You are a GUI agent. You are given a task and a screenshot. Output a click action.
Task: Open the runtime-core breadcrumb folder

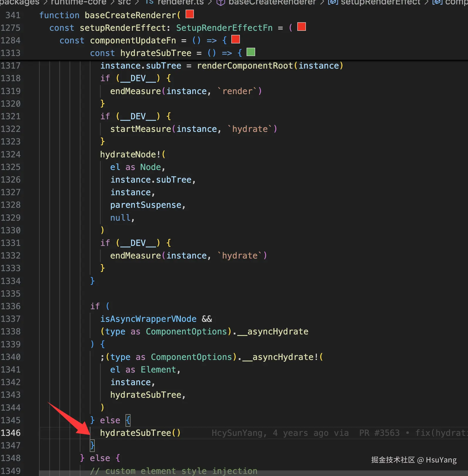point(79,2)
